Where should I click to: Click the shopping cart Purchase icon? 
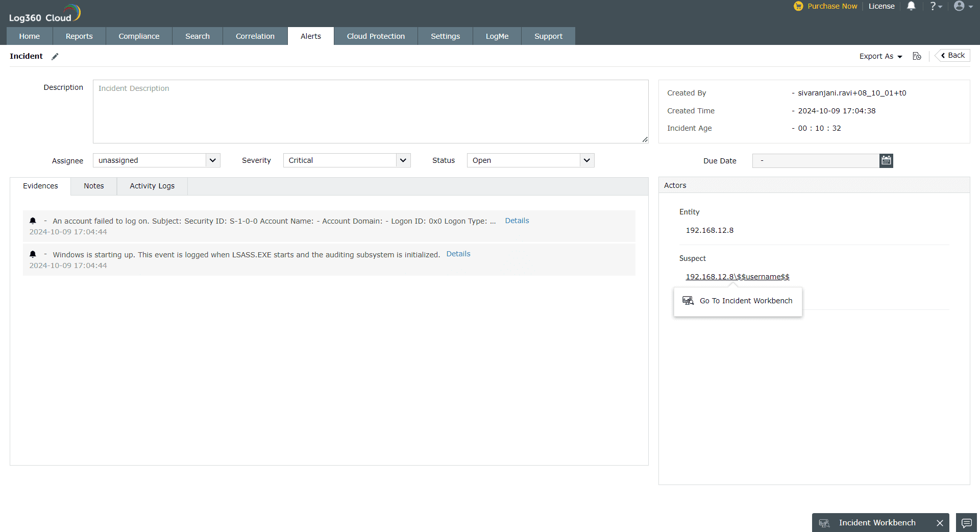799,6
